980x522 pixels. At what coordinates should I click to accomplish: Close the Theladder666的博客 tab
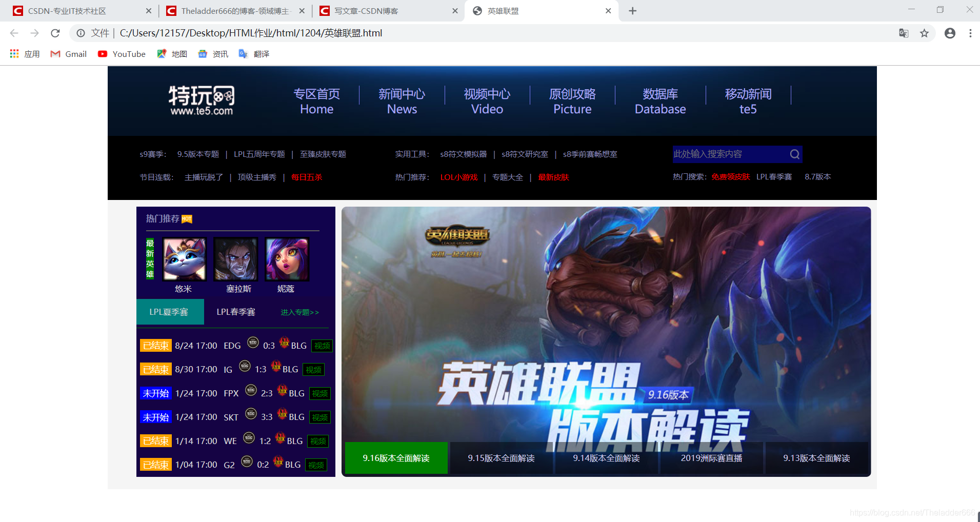(302, 11)
